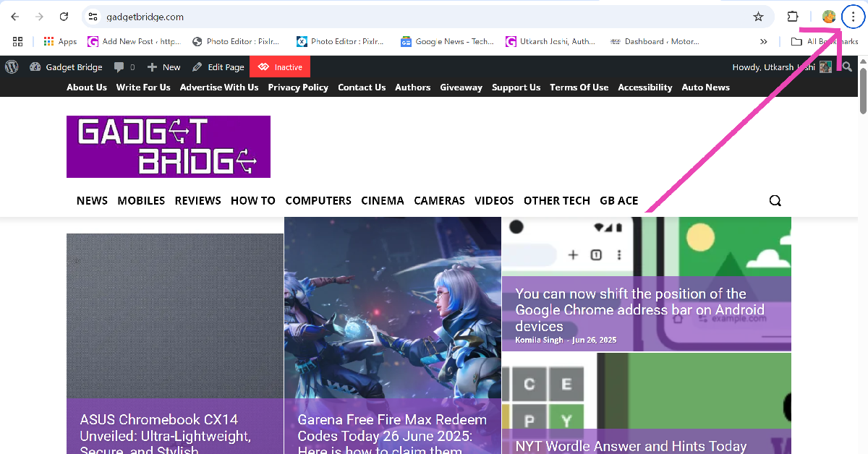Viewport: 868px width, 454px height.
Task: Select the REVIEWS menu item
Action: tap(197, 200)
